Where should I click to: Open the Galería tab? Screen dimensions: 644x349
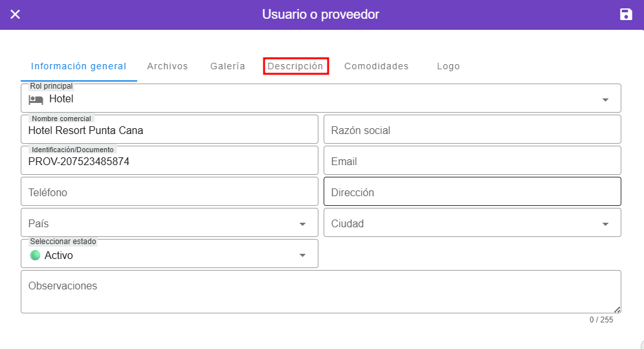tap(228, 66)
